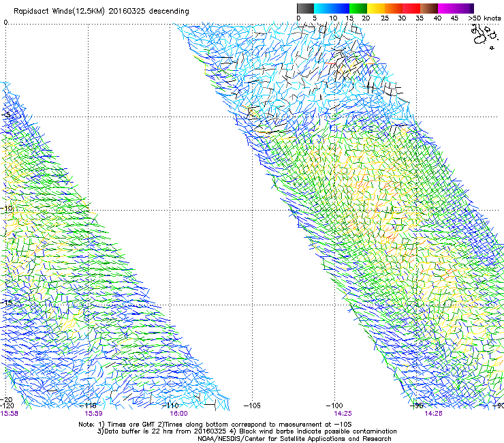Click the blue 10-15 knots legend swatch

[x=341, y=8]
